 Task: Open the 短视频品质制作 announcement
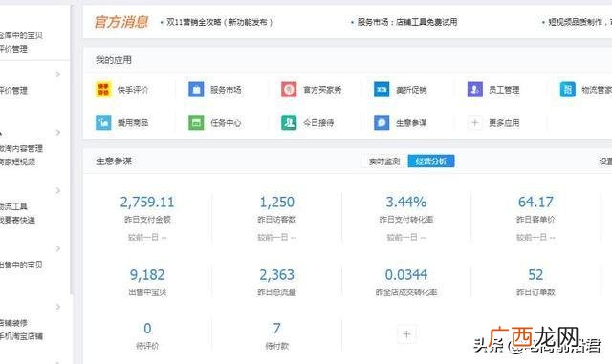[x=580, y=22]
